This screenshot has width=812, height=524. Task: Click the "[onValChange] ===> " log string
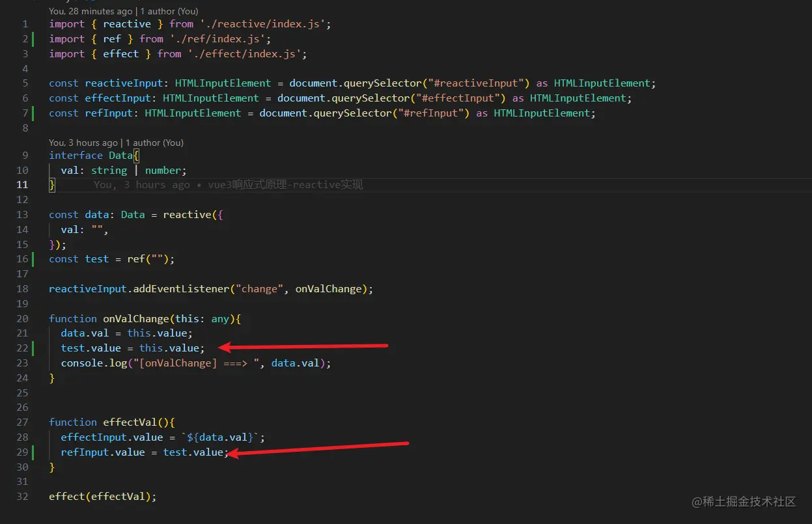[x=197, y=363]
